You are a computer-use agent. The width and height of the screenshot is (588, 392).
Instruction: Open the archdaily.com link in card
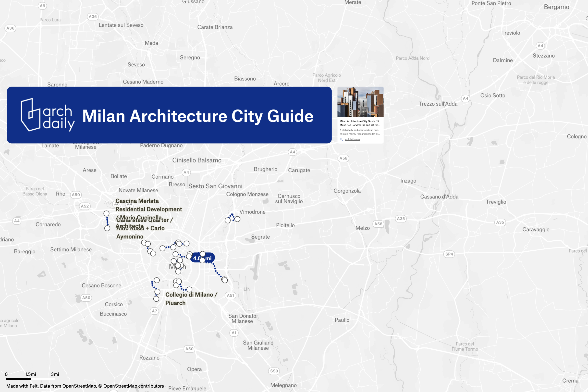coord(352,139)
